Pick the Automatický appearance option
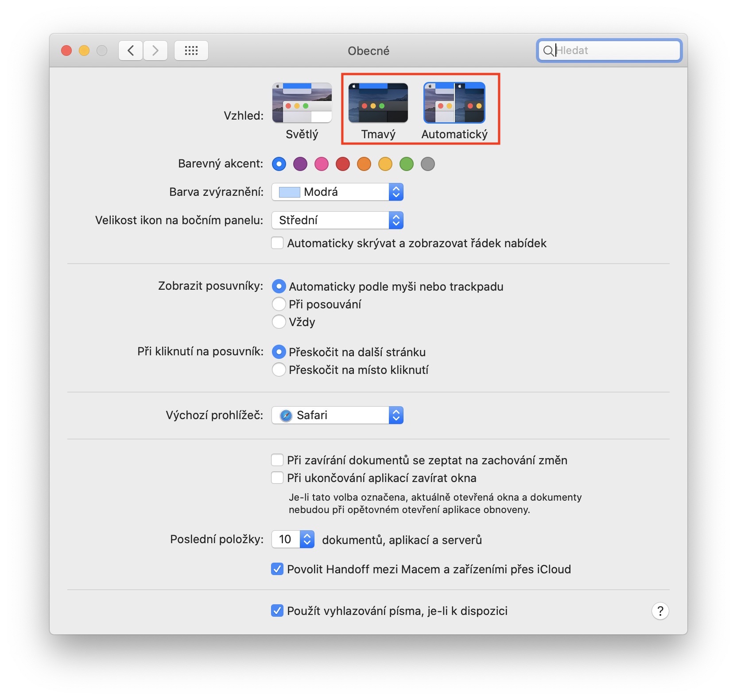Viewport: 737px width, 700px height. coord(454,103)
